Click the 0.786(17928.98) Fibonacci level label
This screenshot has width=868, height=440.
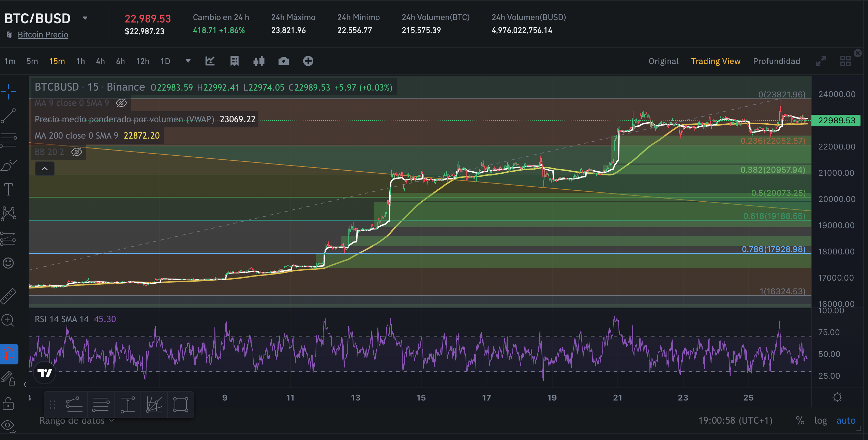(x=774, y=249)
